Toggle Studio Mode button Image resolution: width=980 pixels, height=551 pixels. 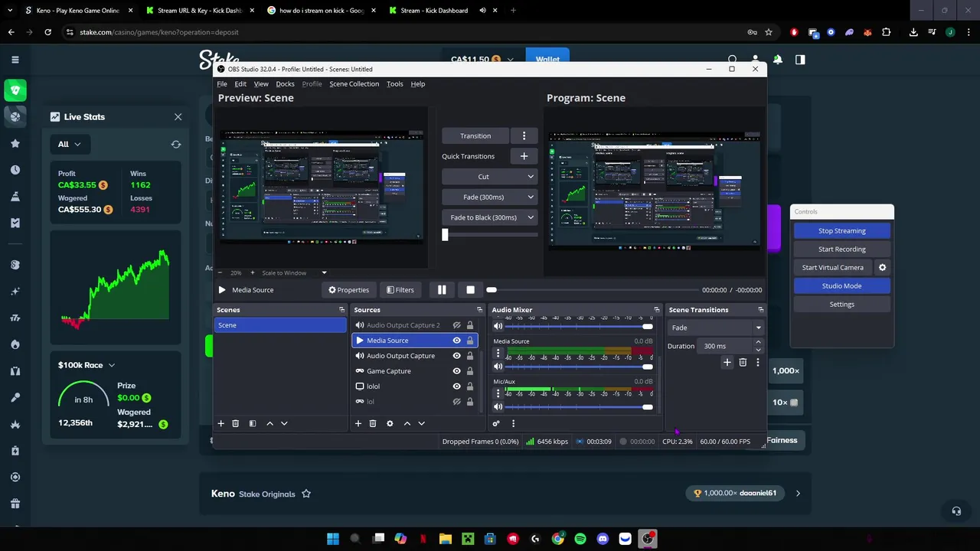[x=841, y=286]
